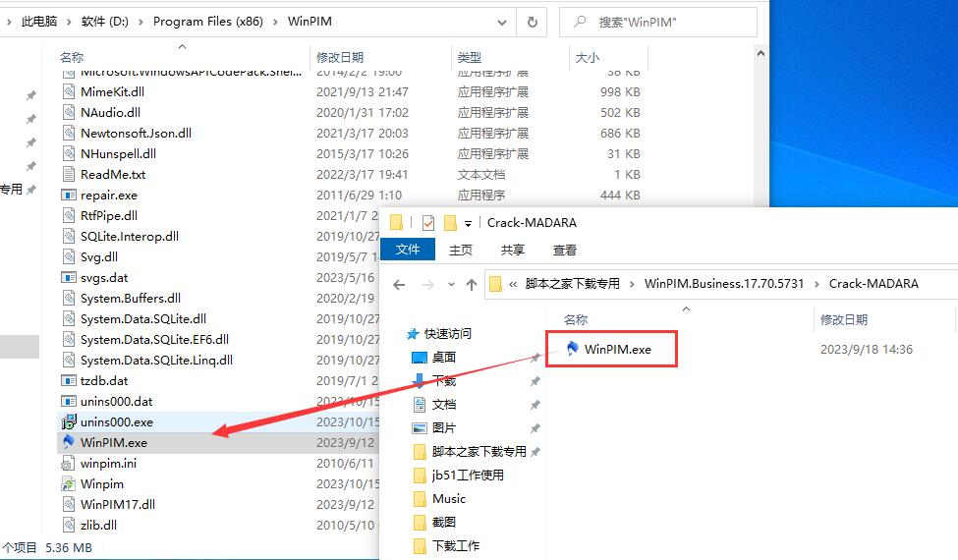Click the Properties checkmark quick-access icon

[428, 223]
